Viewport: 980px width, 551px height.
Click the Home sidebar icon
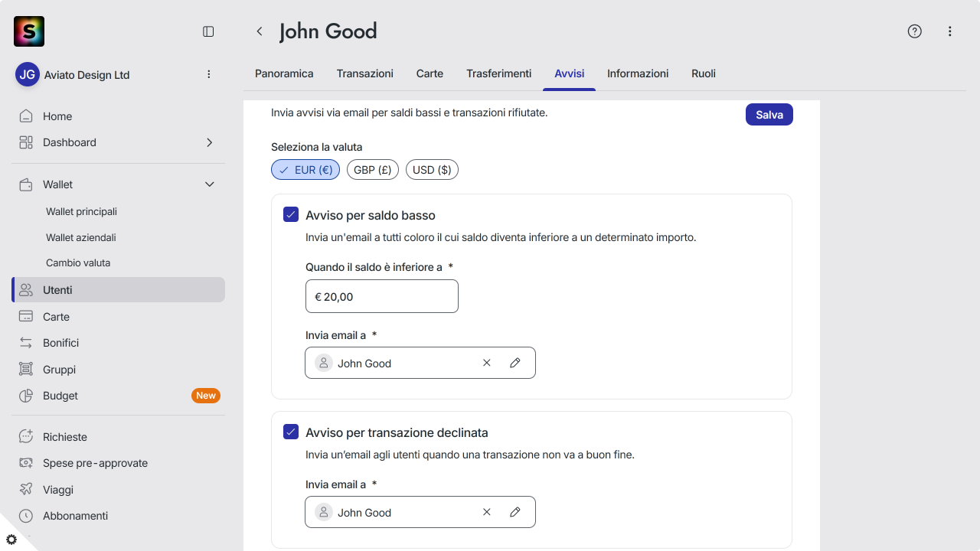coord(26,116)
